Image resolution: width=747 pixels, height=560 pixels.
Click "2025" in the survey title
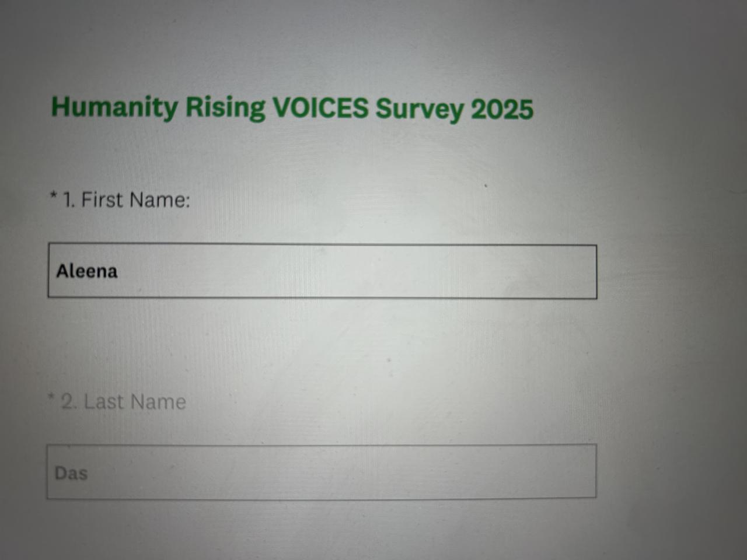point(502,109)
